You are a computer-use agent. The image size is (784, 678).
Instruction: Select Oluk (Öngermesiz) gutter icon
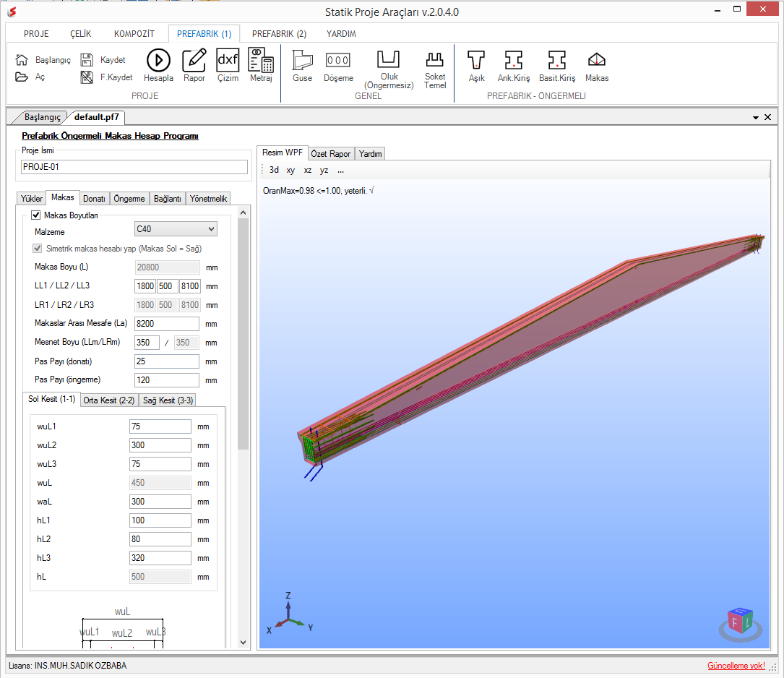(389, 59)
